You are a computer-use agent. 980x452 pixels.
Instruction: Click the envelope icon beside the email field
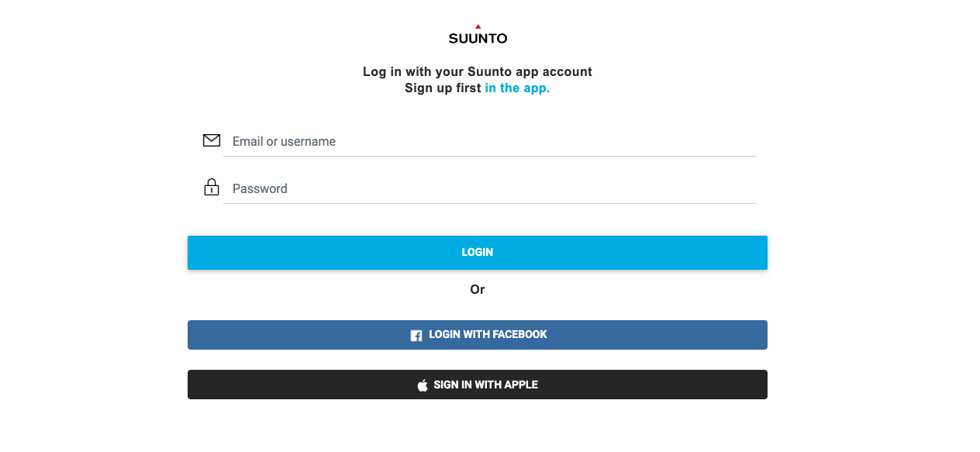click(211, 140)
